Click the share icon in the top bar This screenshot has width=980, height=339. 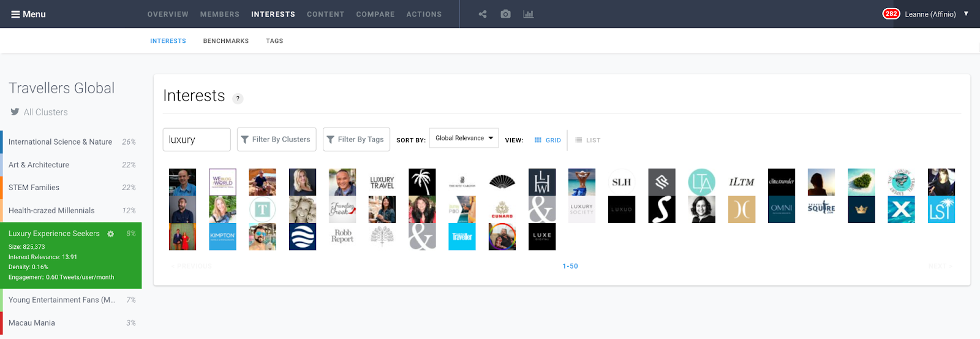pos(483,14)
